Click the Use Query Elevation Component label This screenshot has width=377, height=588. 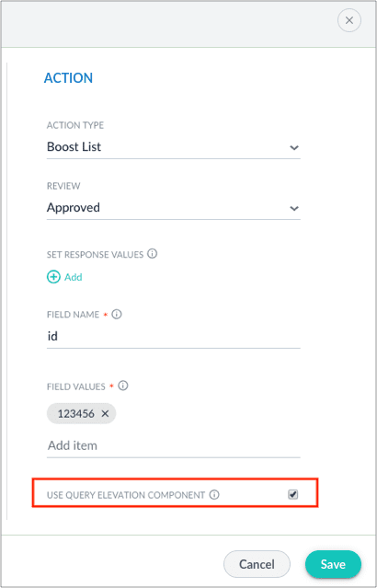point(126,495)
